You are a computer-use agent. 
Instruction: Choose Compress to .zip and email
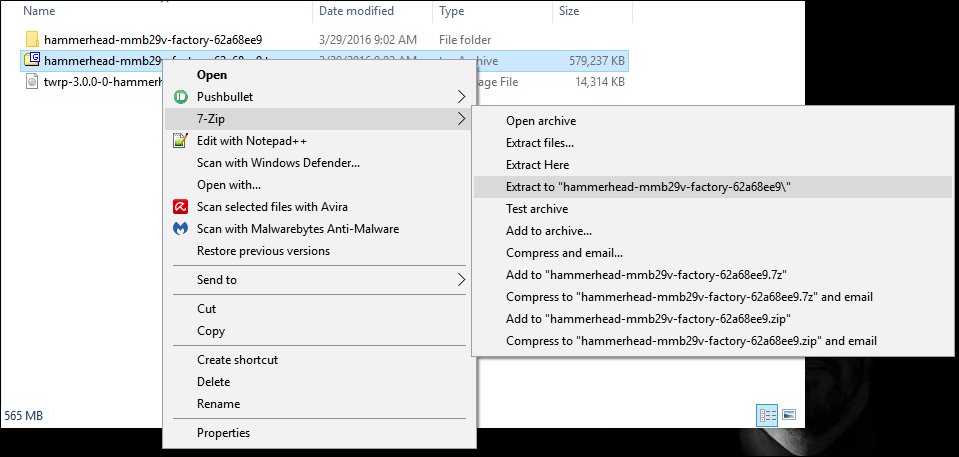[713, 341]
